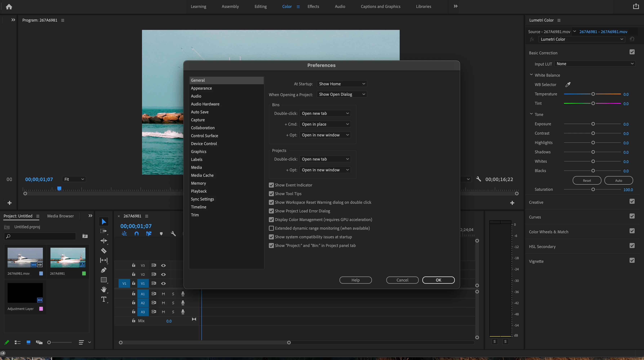Uncheck Show Tool Tips checkbox
This screenshot has width=644, height=360.
271,194
